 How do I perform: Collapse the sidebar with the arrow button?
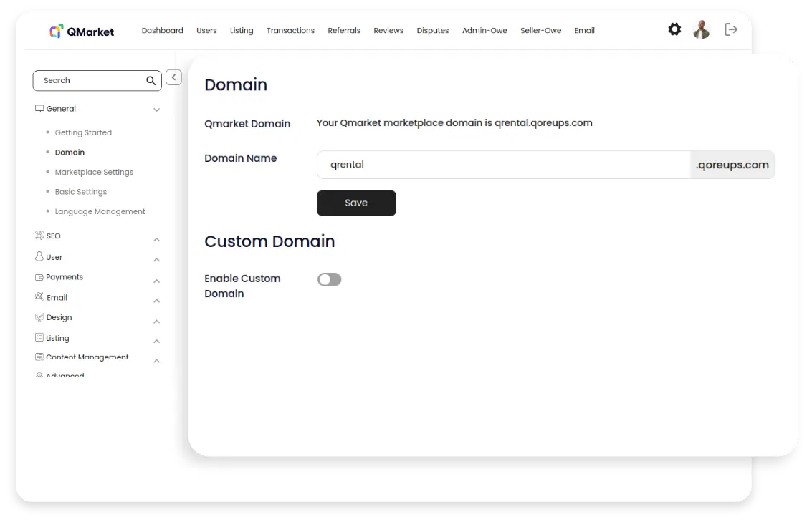coord(173,77)
